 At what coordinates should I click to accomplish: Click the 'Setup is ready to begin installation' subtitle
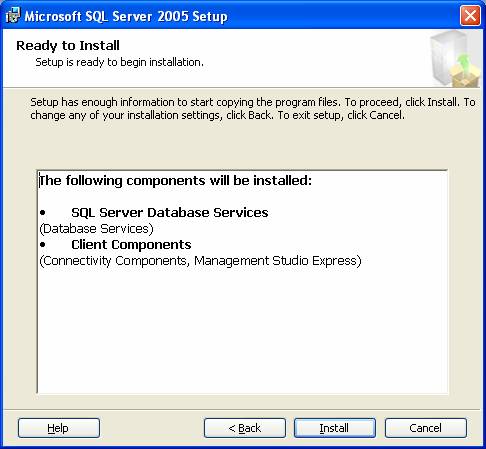[x=119, y=62]
